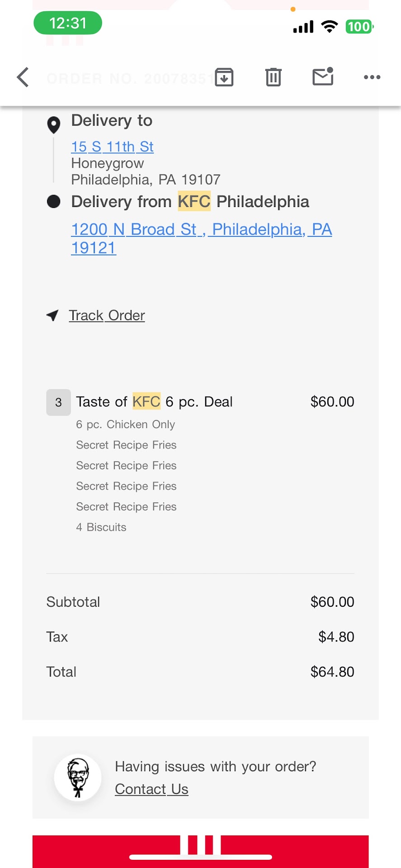The height and width of the screenshot is (868, 401).
Task: Tap the Contact Us link
Action: tap(151, 789)
